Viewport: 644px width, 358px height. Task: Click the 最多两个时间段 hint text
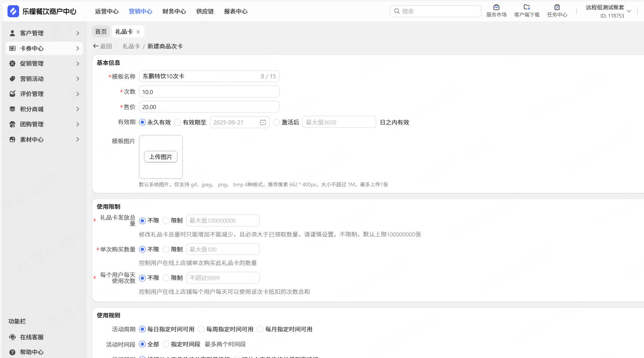[225, 344]
